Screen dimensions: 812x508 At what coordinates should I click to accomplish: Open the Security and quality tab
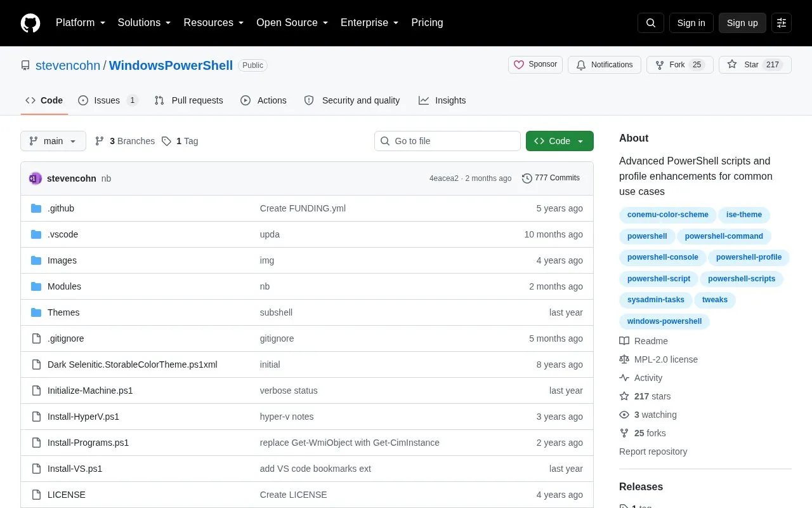click(x=352, y=100)
